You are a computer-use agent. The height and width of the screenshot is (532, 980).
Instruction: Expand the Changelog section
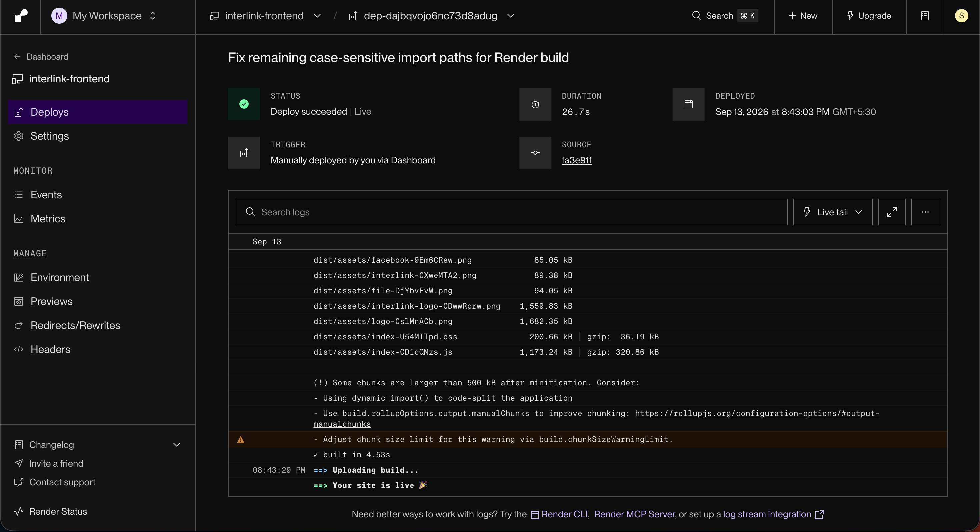pos(177,444)
